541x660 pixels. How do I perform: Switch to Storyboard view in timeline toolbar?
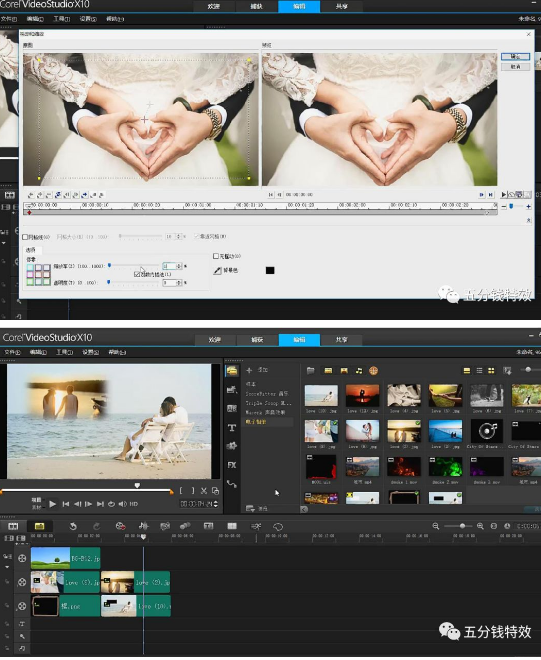click(13, 526)
